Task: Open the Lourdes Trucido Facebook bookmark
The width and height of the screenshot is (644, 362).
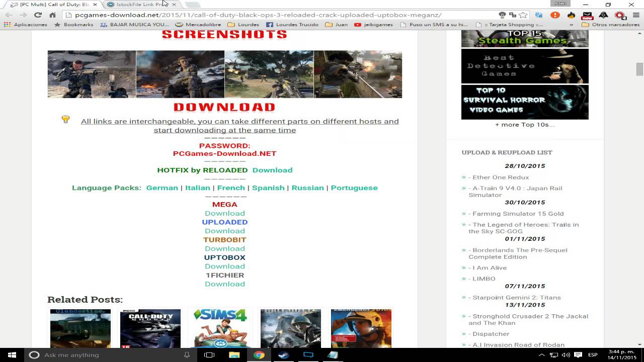Action: coord(292,25)
